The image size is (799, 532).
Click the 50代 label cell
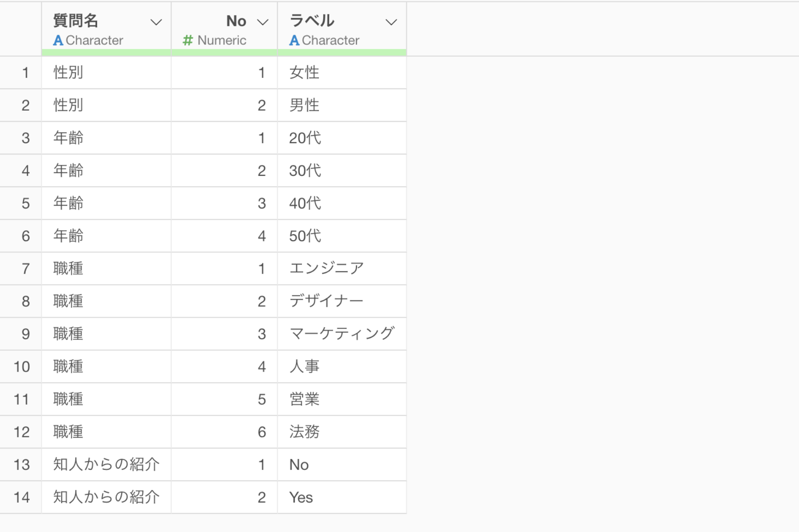coord(305,236)
